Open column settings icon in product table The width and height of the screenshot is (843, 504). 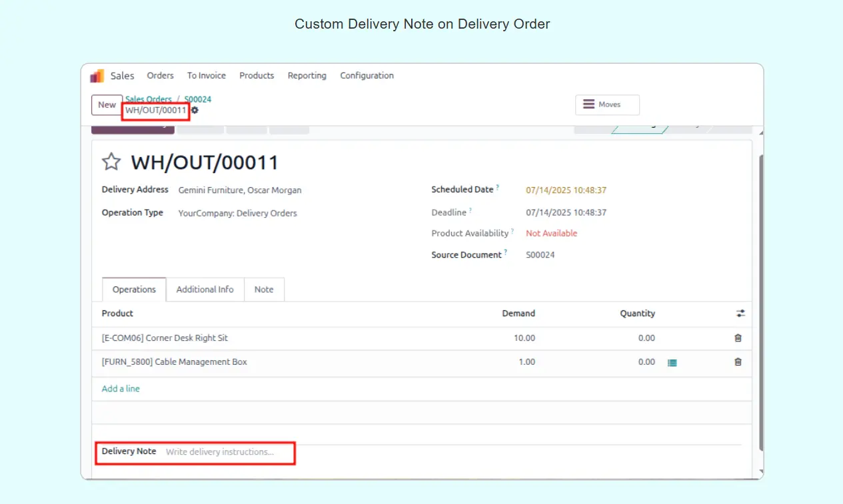click(740, 314)
